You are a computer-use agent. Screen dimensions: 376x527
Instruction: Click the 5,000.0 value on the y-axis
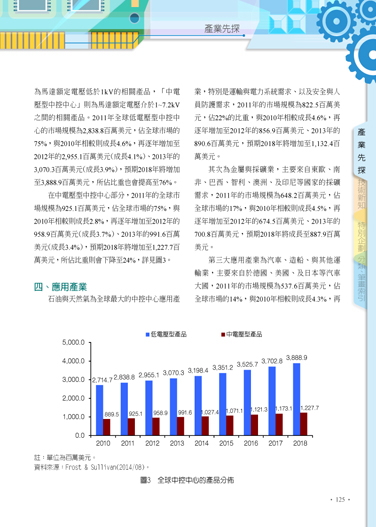pyautogui.click(x=73, y=342)
